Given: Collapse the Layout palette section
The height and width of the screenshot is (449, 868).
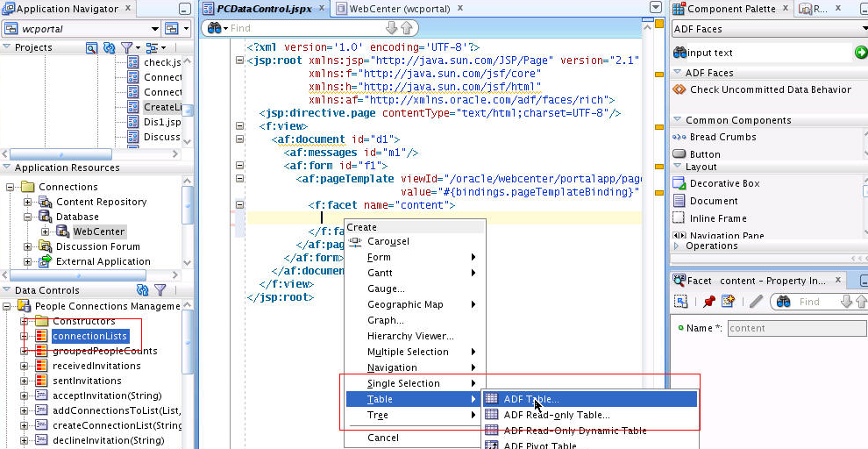Looking at the screenshot, I should click(677, 167).
